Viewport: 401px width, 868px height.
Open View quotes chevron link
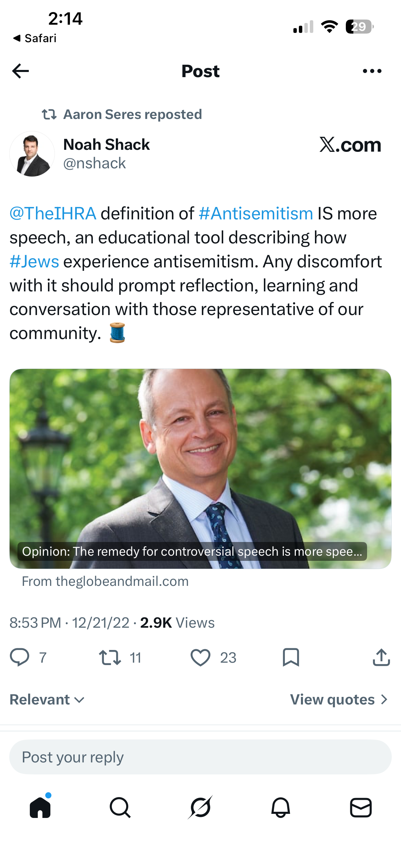click(x=339, y=699)
